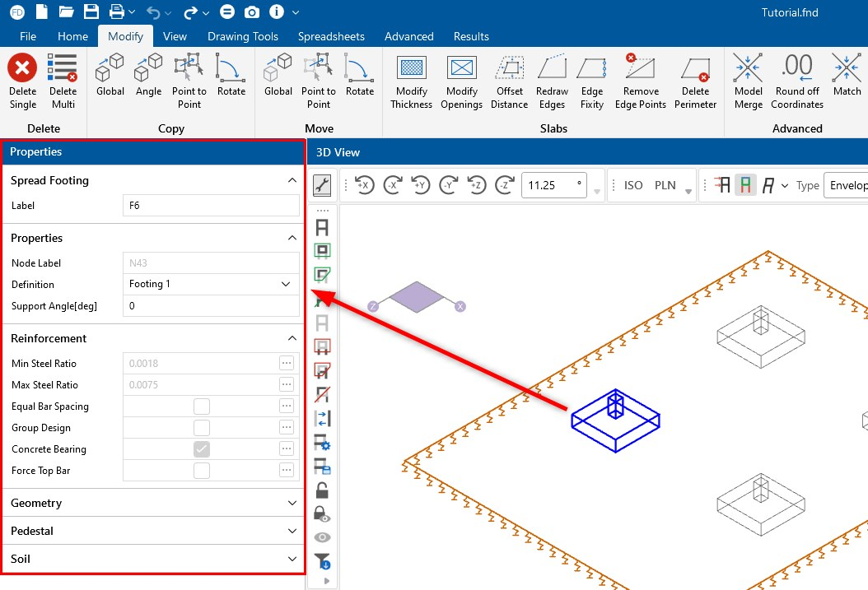Click the Edge Fixity icon
Screen dimensions: 868x590
coord(592,67)
